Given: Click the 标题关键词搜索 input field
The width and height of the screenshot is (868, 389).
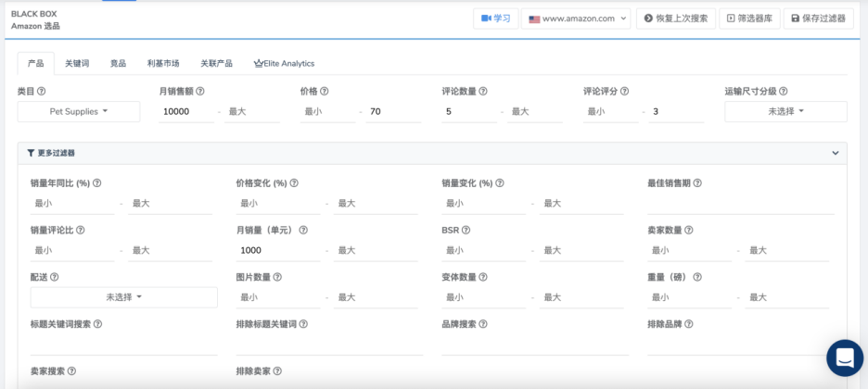Looking at the screenshot, I should click(123, 345).
